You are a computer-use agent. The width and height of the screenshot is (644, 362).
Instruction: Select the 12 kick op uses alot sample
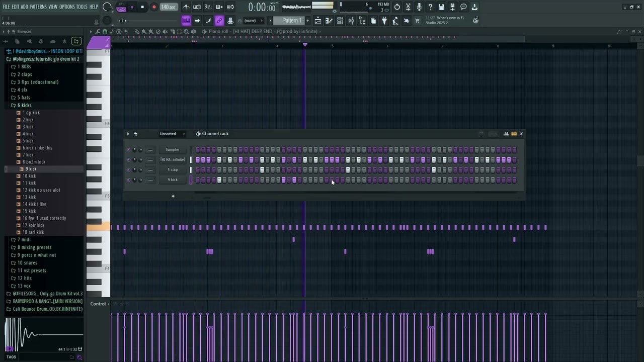coord(41,190)
